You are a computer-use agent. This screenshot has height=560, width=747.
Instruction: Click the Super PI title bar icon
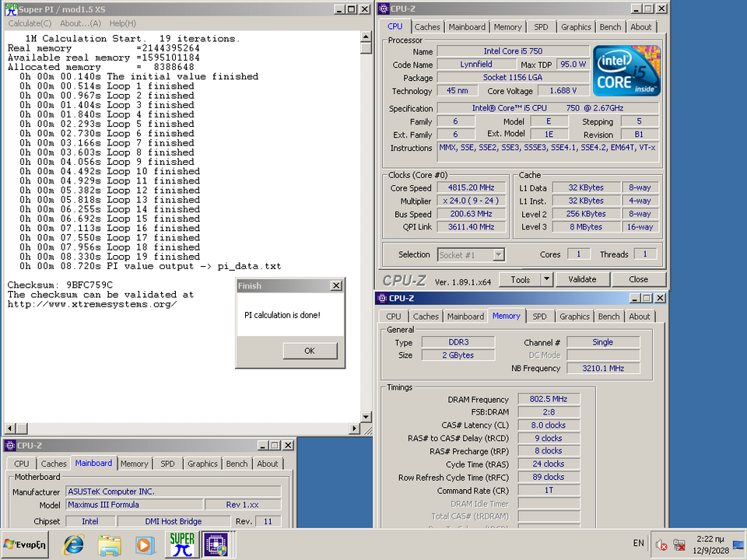(x=11, y=9)
